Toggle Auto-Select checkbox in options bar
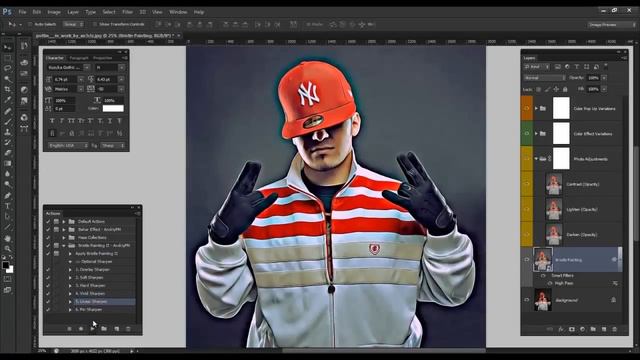 tap(30, 24)
